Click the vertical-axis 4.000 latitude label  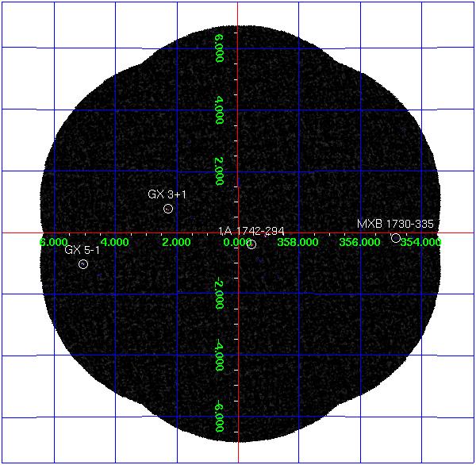pos(220,110)
